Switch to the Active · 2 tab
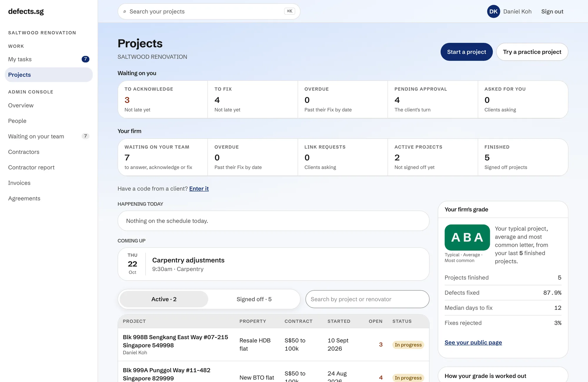The width and height of the screenshot is (588, 382). tap(164, 299)
